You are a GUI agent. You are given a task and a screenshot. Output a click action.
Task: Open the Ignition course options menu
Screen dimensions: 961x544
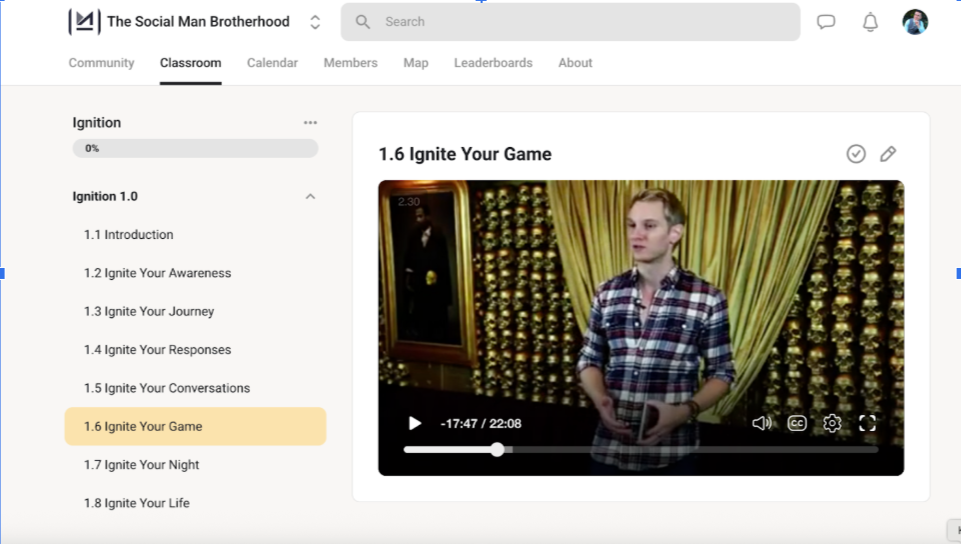click(x=310, y=123)
